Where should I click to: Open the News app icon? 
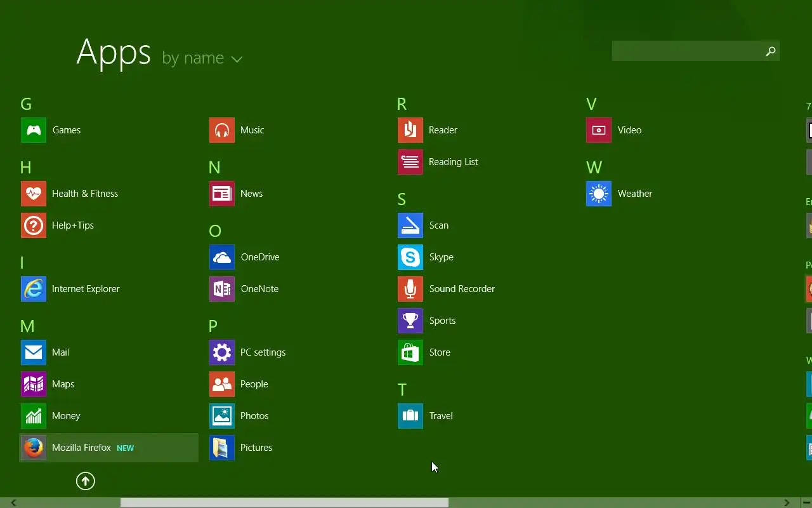tap(222, 194)
